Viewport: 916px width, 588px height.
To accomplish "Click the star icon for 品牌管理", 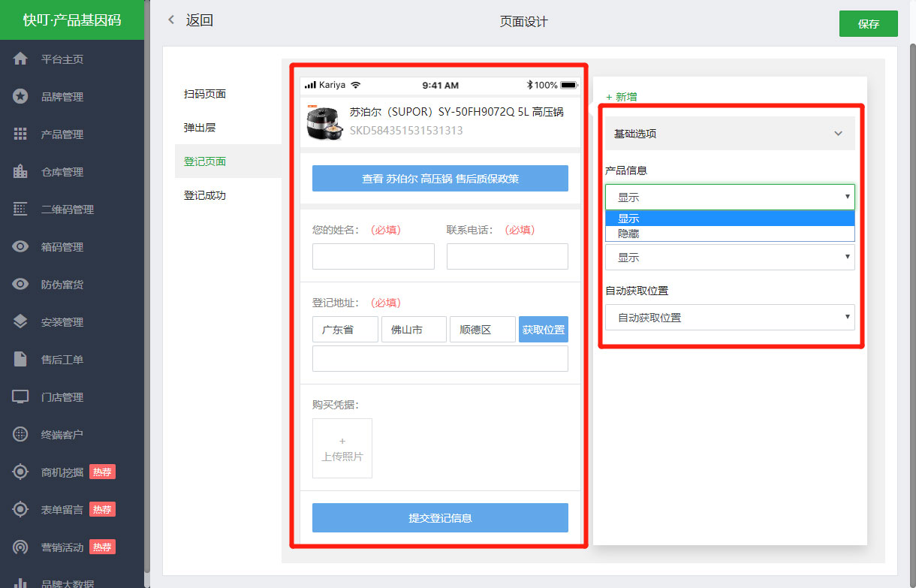I will [21, 96].
